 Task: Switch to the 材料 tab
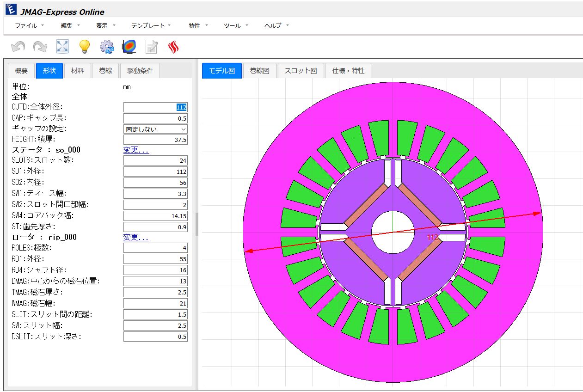(x=77, y=70)
